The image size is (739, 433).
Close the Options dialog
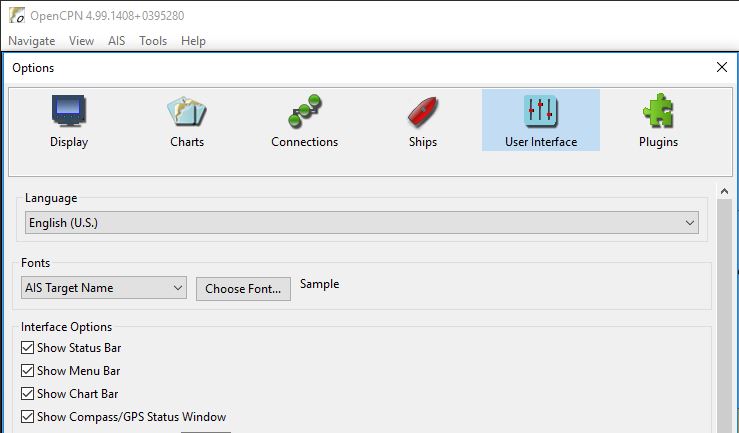722,67
